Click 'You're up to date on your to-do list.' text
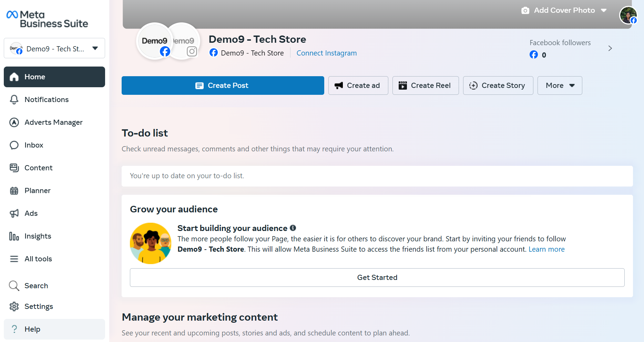Screen dimensions: 644x342 tap(187, 176)
